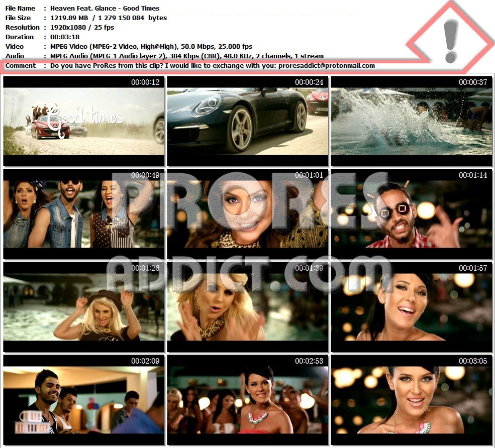Open the thumbnail of man in sunglasses at 00:01:14
This screenshot has height=448, width=495.
click(x=412, y=214)
